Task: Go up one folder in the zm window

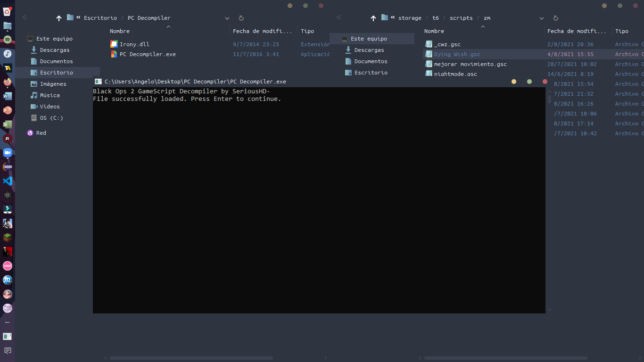Action: click(x=373, y=18)
